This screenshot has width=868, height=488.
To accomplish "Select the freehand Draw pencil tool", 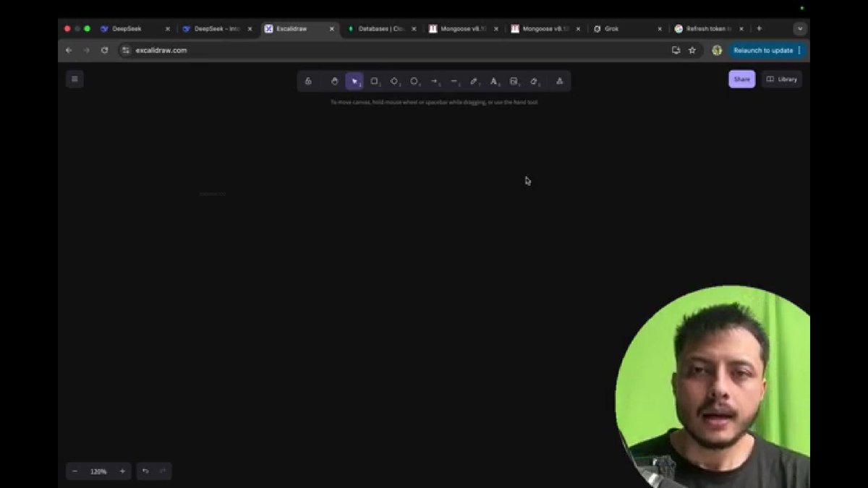I will (475, 81).
